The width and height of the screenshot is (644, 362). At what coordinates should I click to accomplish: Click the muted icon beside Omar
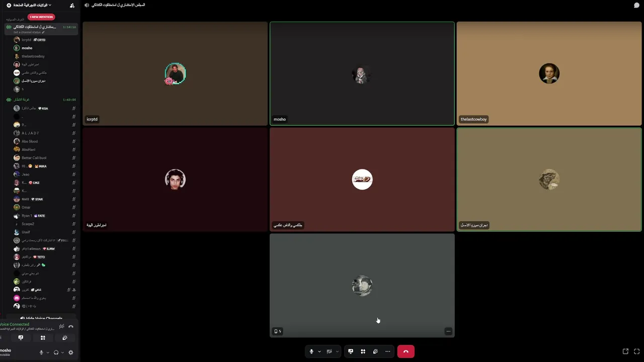pos(73,207)
